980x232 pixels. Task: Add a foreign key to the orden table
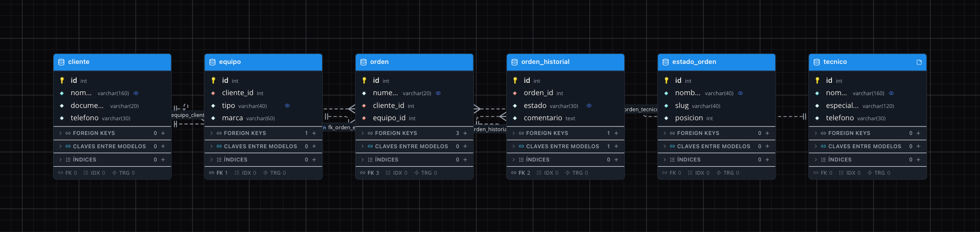465,134
